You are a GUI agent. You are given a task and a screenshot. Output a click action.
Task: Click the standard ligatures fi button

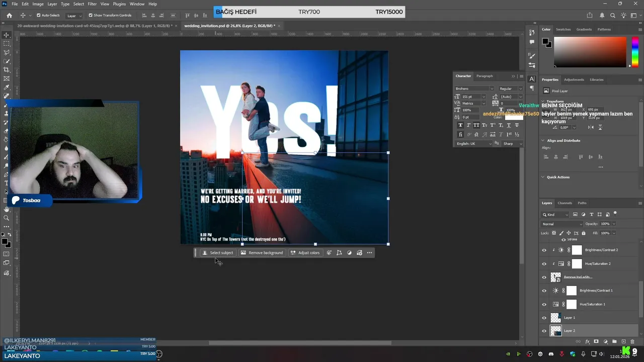tap(460, 135)
